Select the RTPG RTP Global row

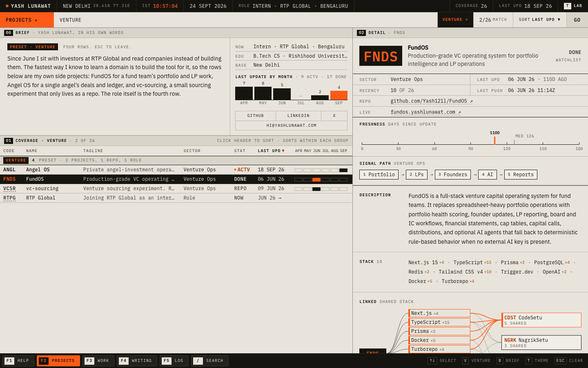tap(176, 198)
